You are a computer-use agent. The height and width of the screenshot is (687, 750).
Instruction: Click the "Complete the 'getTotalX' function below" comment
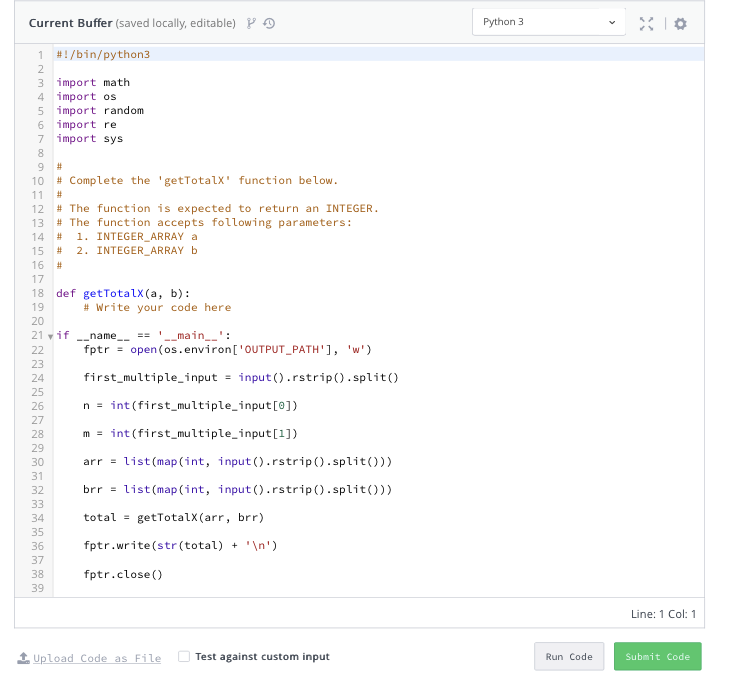(197, 180)
